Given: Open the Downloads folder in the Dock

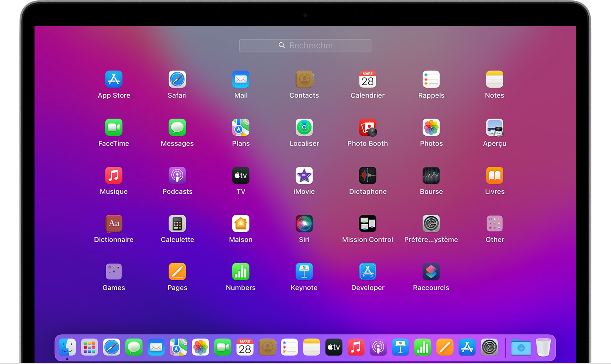Looking at the screenshot, I should point(521,347).
